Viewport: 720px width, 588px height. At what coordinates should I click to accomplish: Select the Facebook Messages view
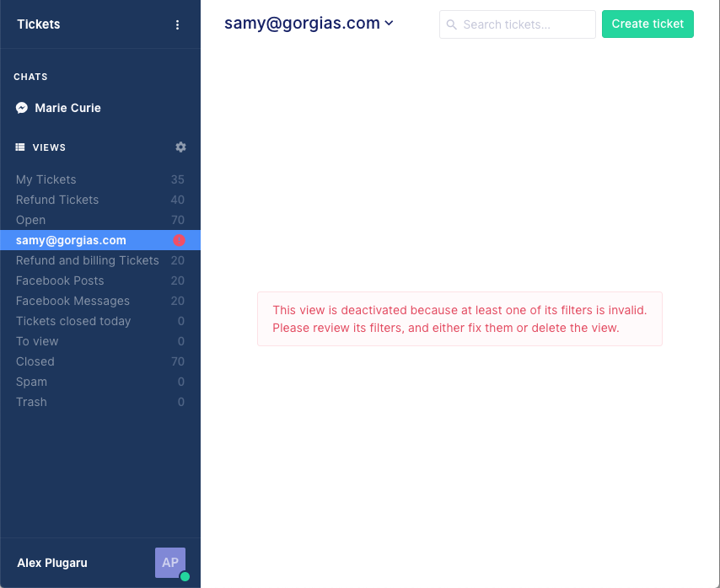click(x=100, y=301)
